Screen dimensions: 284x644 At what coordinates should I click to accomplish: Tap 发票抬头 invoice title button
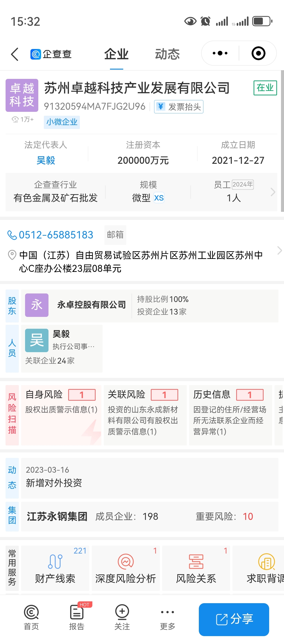(x=178, y=107)
